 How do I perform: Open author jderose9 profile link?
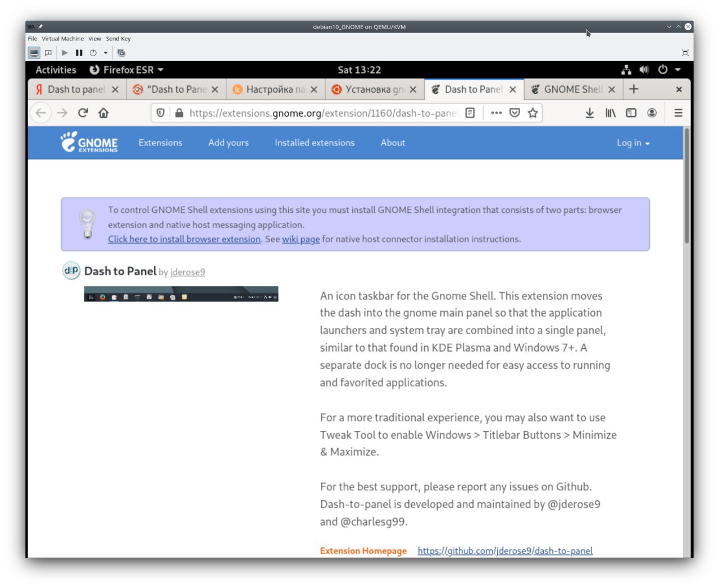[x=188, y=272]
